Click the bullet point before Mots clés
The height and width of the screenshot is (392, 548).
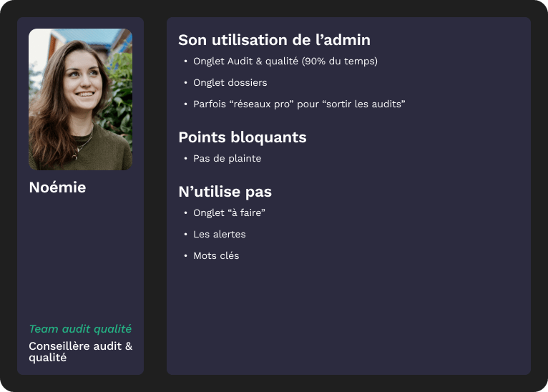point(185,256)
